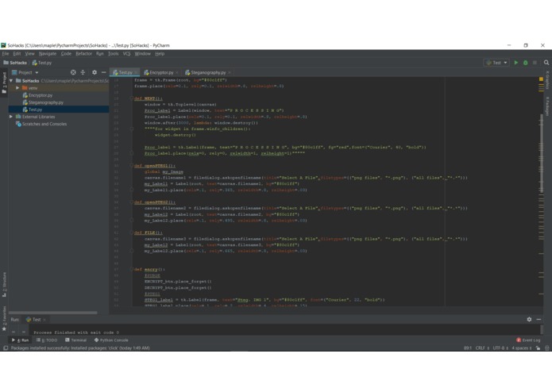
Task: Click the Stop process square icon
Action: tap(535, 63)
